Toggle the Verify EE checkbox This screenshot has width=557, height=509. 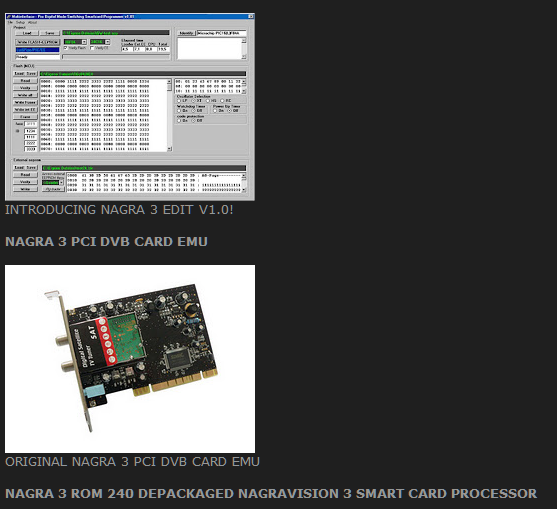[92, 48]
